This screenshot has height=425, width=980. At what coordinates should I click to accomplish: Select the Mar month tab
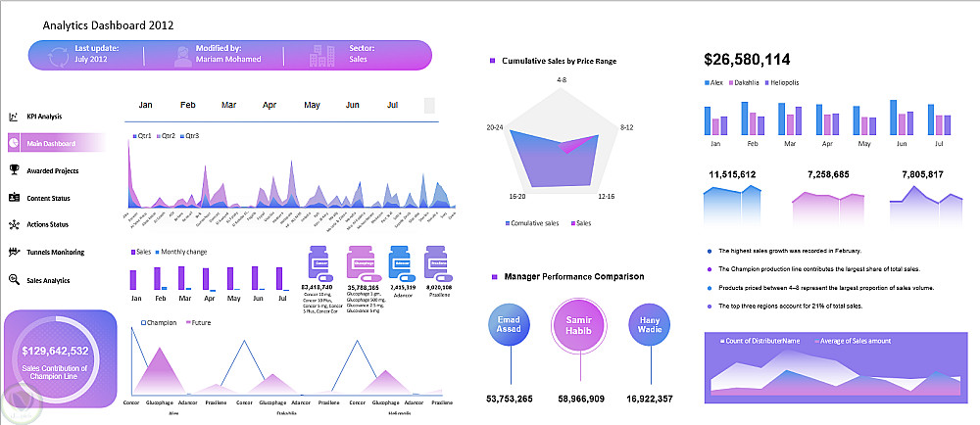[x=228, y=105]
